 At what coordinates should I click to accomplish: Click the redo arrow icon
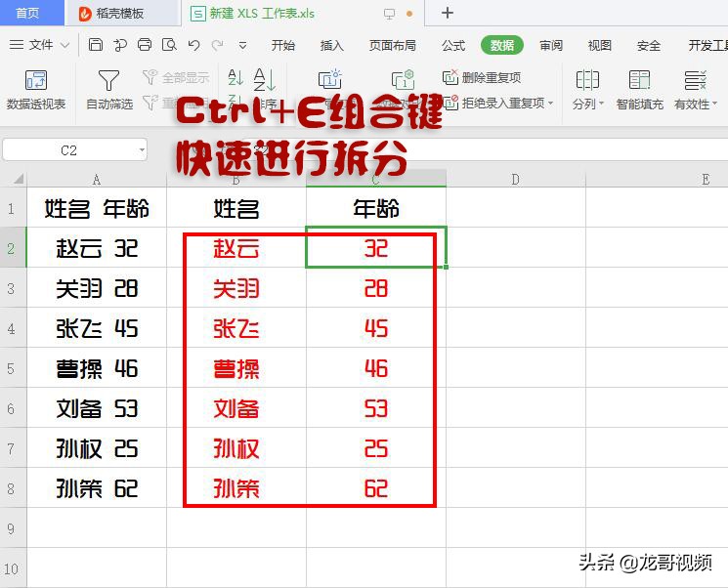click(217, 45)
